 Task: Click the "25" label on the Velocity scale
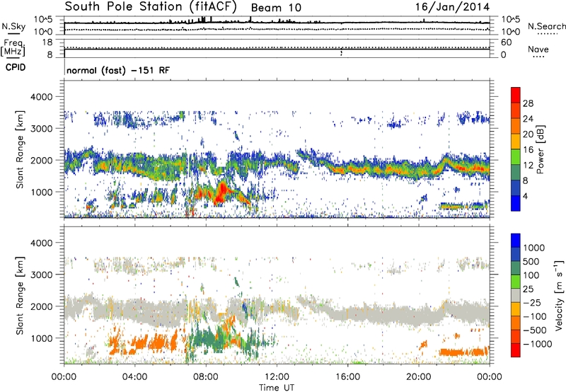point(528,289)
